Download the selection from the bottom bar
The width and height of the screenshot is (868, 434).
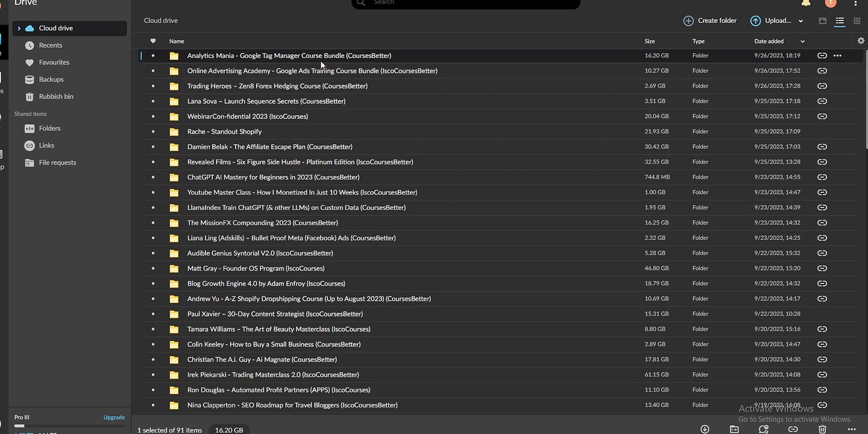coord(705,429)
